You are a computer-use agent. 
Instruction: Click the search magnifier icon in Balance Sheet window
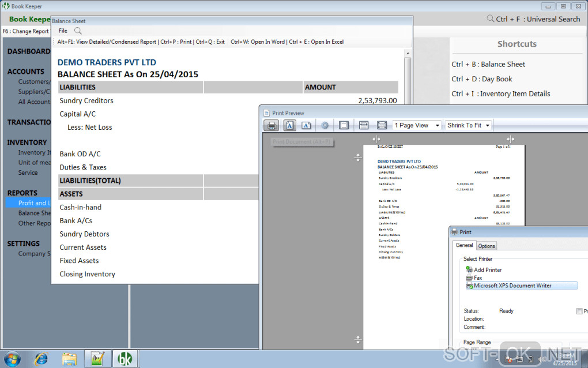coord(78,31)
